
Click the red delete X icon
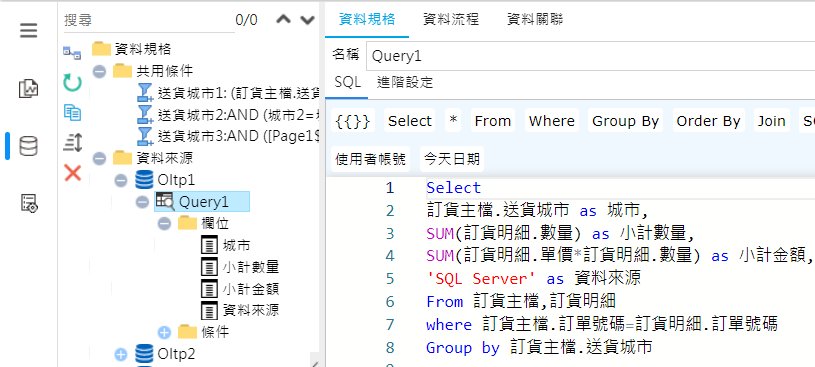(x=72, y=172)
